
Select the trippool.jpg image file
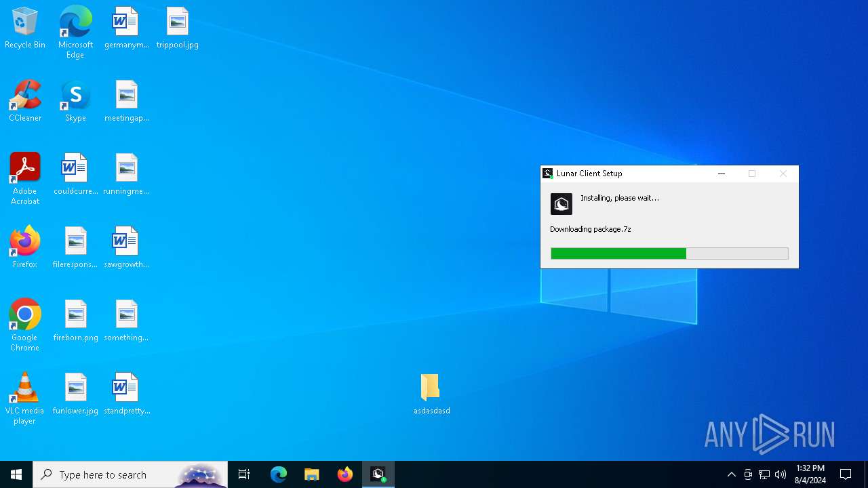177,28
